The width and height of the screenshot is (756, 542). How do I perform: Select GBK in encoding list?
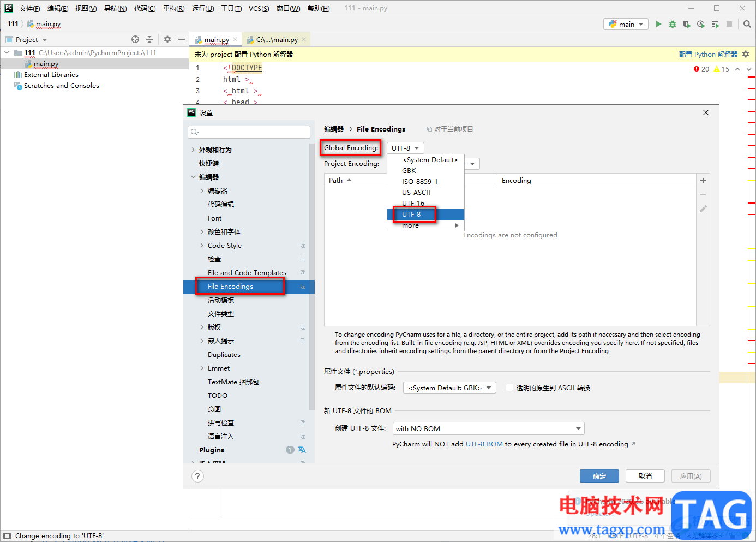[425, 171]
